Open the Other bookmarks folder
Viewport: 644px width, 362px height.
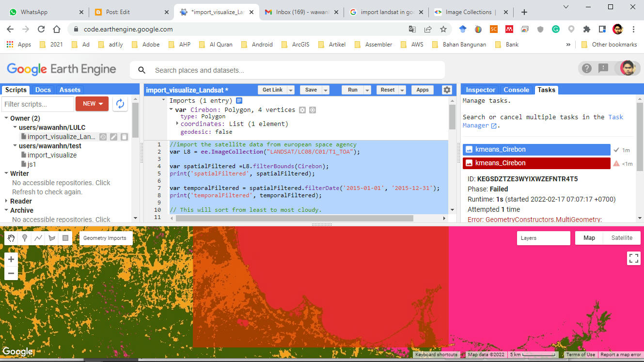click(609, 44)
